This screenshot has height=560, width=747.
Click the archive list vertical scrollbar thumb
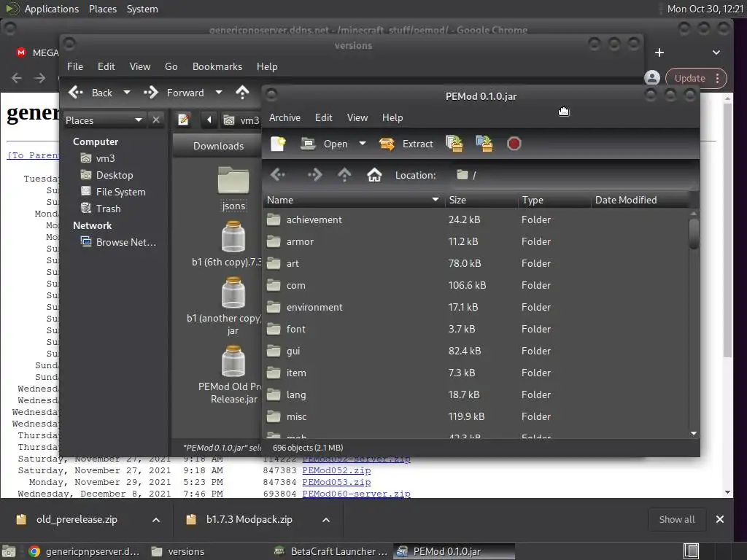[694, 233]
